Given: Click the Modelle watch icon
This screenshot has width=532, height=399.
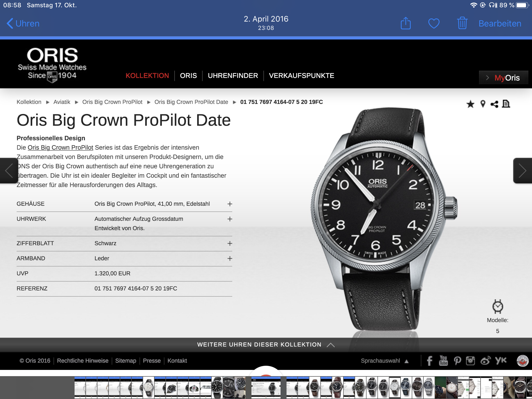Looking at the screenshot, I should coord(498,307).
